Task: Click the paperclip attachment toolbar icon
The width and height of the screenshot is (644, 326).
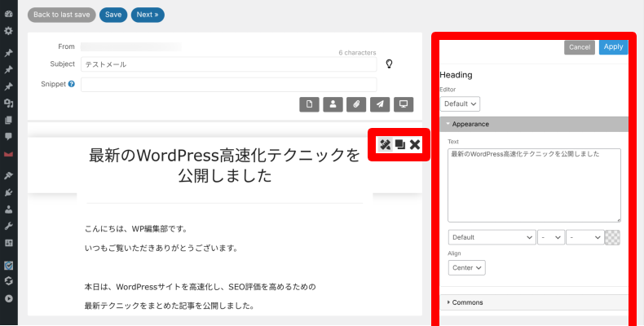Action: [356, 104]
